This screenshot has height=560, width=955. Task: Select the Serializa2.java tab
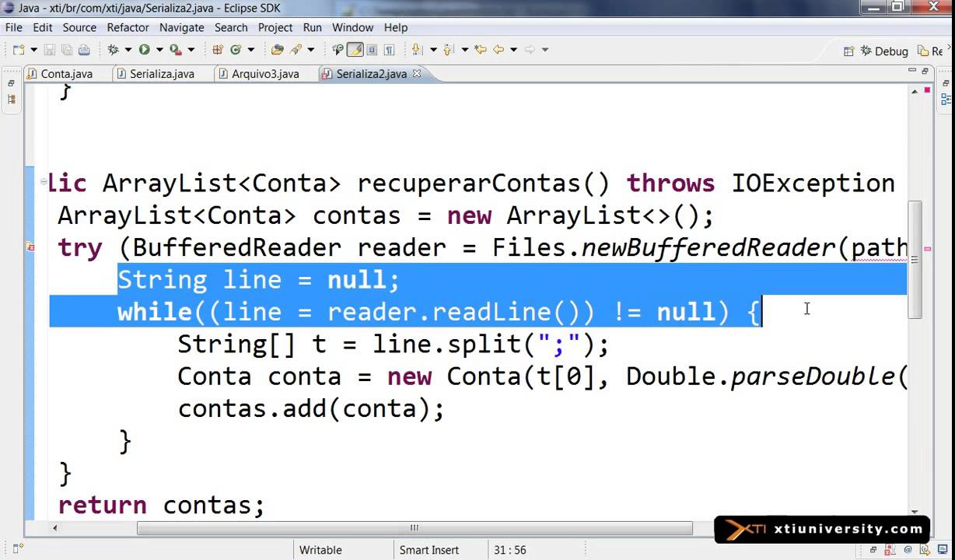[x=371, y=74]
